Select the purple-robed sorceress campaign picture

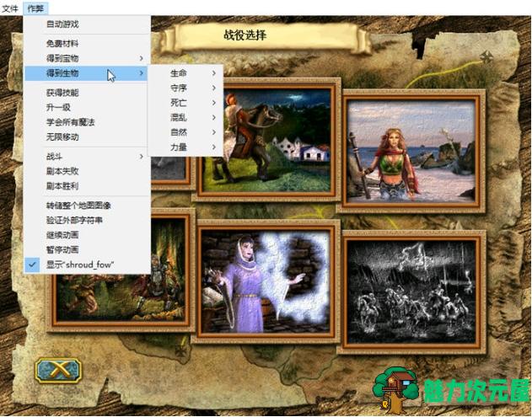266,281
